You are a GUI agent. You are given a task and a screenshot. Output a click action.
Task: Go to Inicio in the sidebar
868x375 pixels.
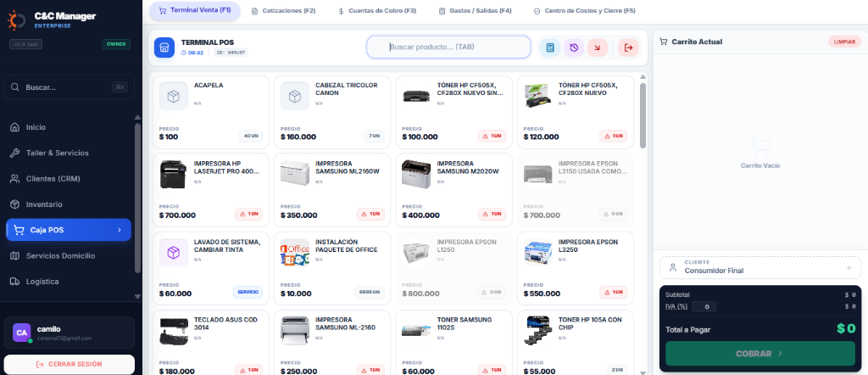point(68,127)
